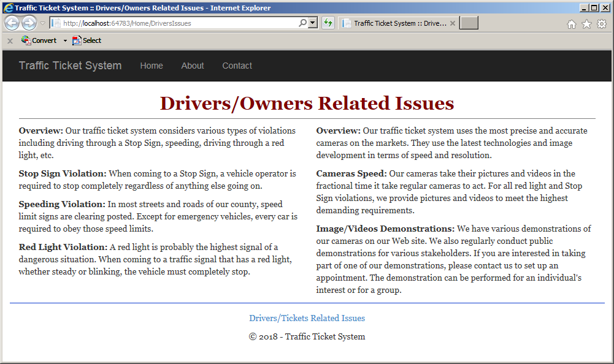Open the Contact navbar link
Viewport: 614px width, 364px height.
point(237,66)
